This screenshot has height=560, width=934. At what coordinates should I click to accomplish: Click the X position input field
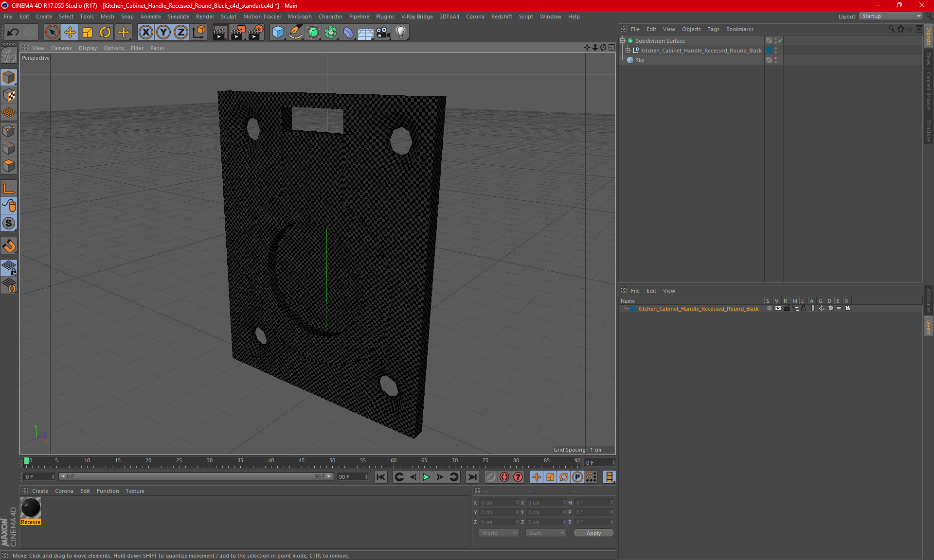[498, 503]
